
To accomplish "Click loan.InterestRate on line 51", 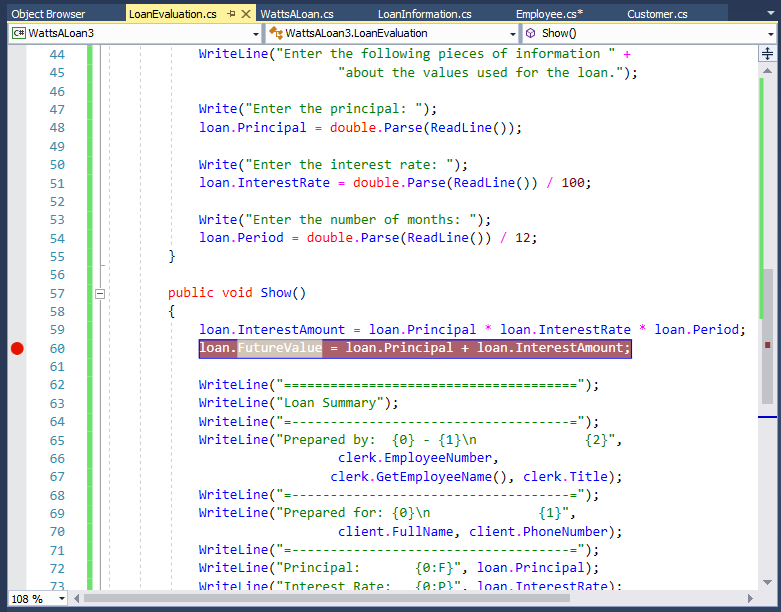I will pos(264,183).
